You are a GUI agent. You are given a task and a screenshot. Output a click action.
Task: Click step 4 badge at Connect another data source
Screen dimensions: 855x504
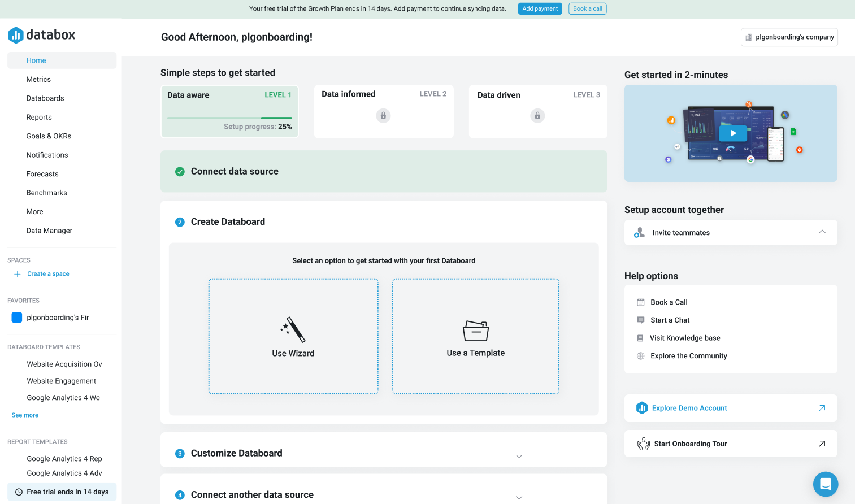click(x=180, y=495)
